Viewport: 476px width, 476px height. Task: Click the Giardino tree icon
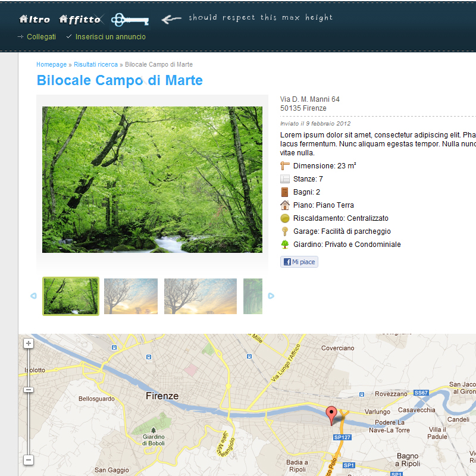tap(285, 245)
